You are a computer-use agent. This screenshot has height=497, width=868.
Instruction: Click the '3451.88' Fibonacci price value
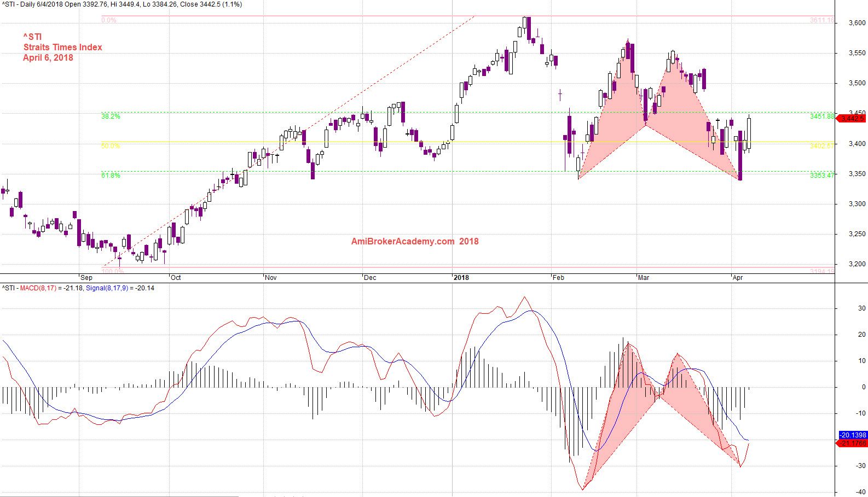coord(822,116)
